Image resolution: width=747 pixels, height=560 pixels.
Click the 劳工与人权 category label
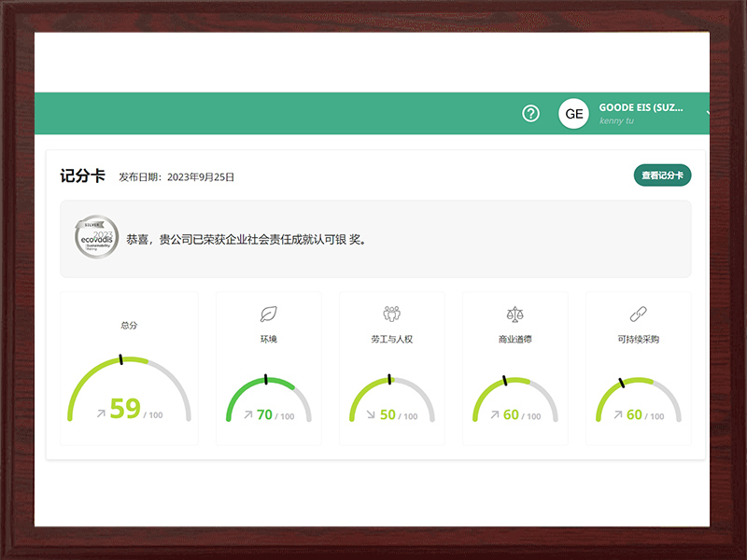(x=391, y=340)
